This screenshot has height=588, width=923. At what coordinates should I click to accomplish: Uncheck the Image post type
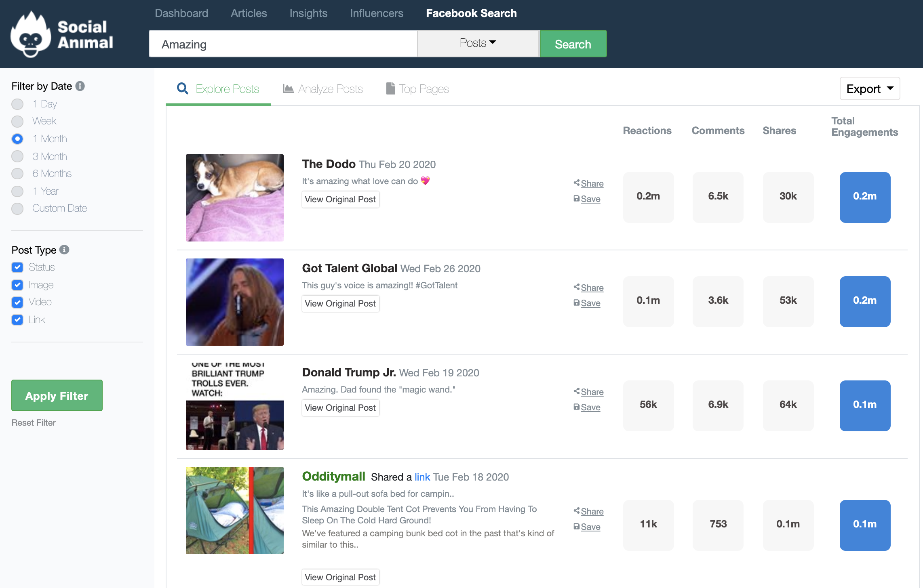[17, 285]
